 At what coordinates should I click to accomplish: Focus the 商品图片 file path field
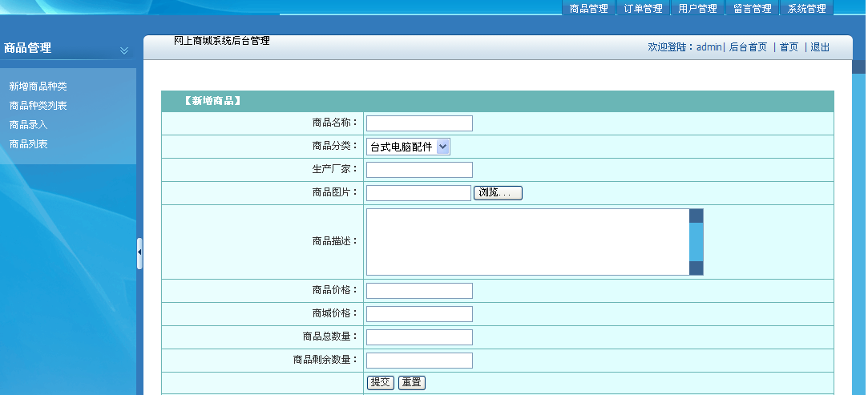coord(418,193)
